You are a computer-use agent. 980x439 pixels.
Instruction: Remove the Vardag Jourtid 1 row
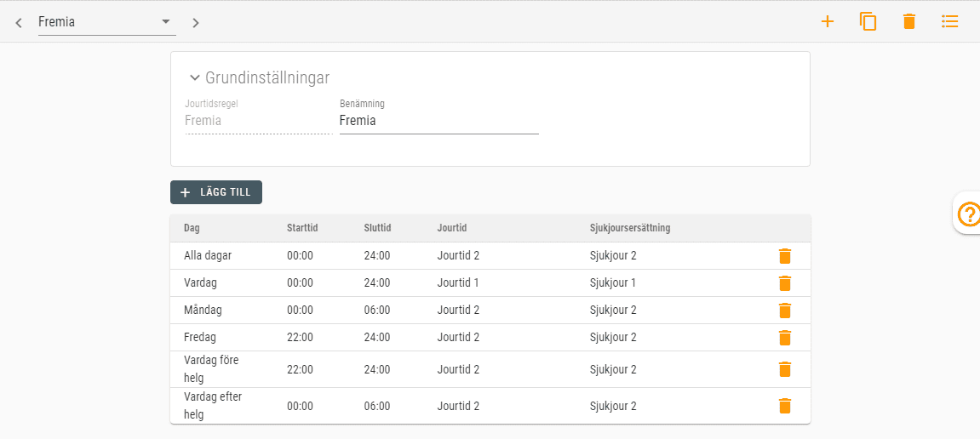coord(785,283)
